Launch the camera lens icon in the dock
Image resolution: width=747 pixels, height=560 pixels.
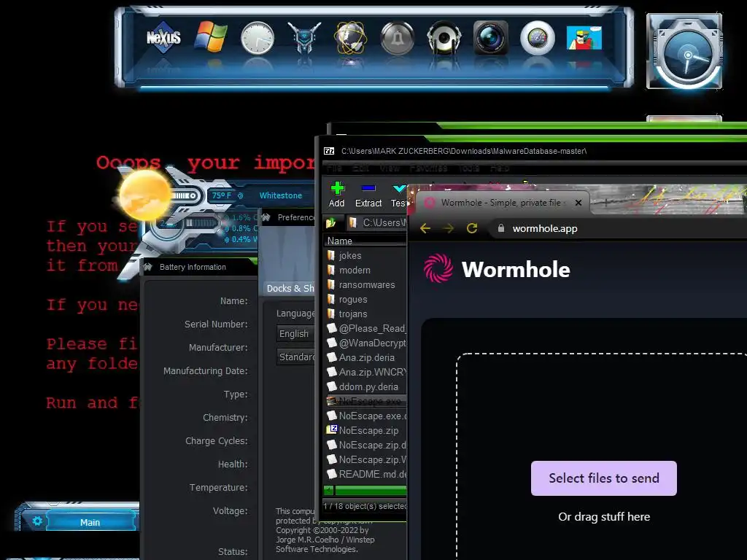(491, 37)
